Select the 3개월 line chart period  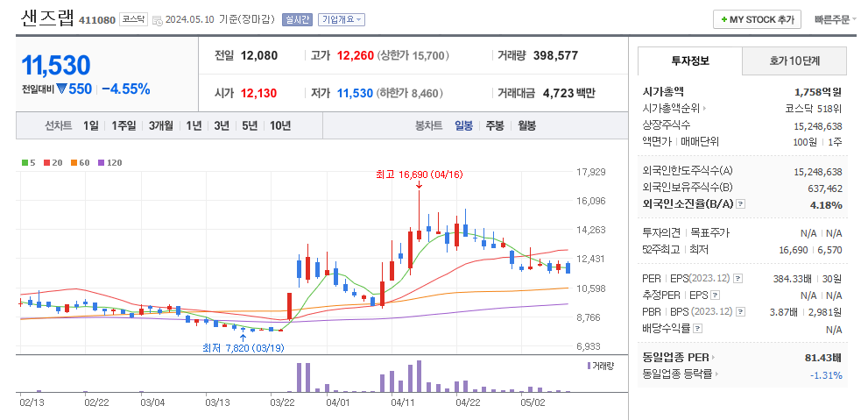point(161,125)
